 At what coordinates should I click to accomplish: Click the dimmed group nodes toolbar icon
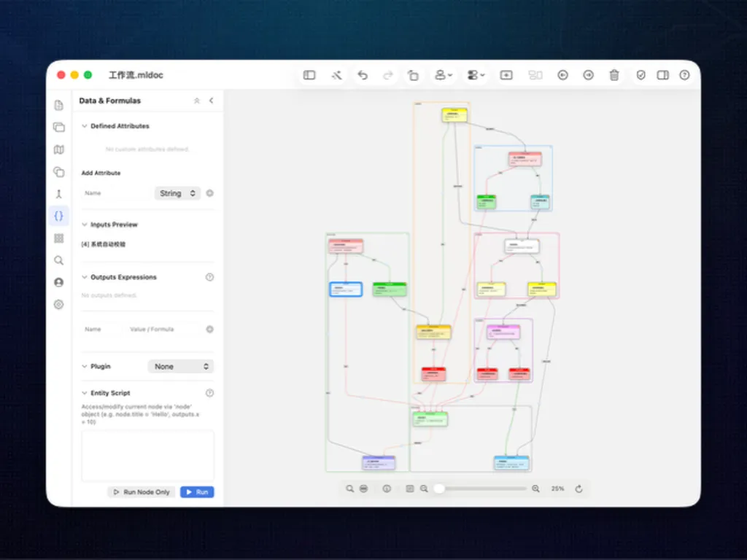click(x=535, y=75)
